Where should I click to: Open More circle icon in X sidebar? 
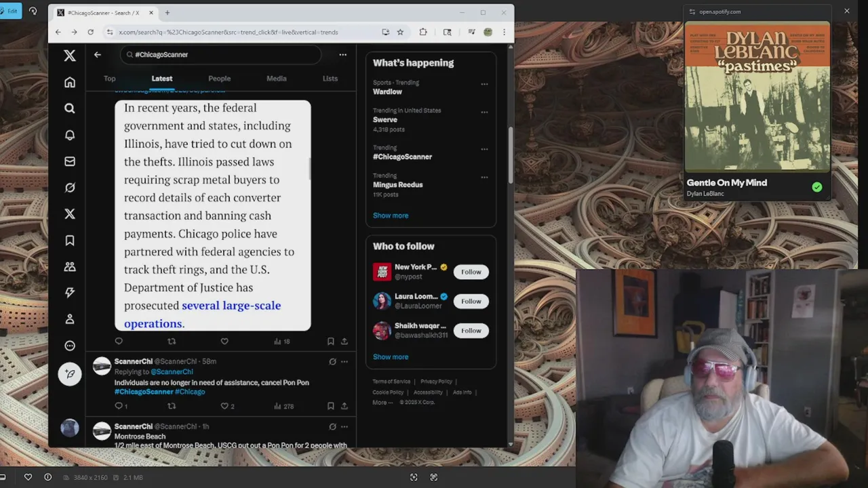point(70,346)
